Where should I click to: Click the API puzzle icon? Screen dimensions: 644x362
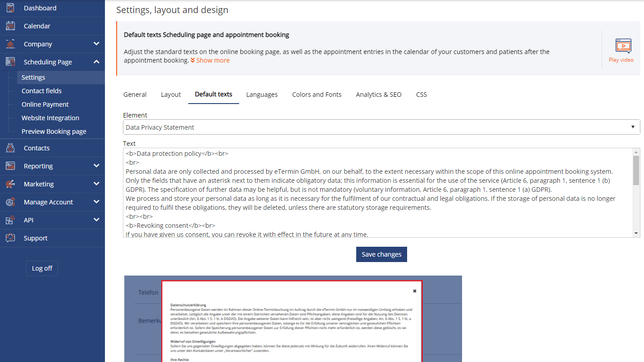tap(10, 220)
